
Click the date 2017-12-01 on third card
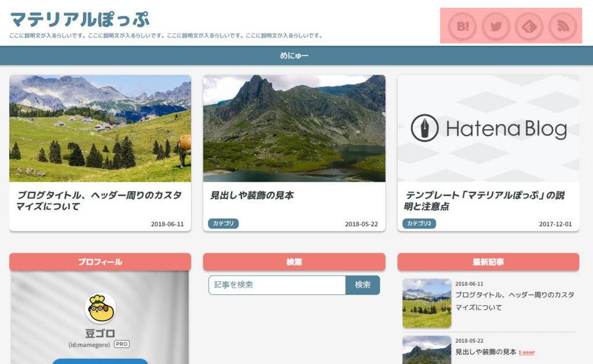click(555, 224)
